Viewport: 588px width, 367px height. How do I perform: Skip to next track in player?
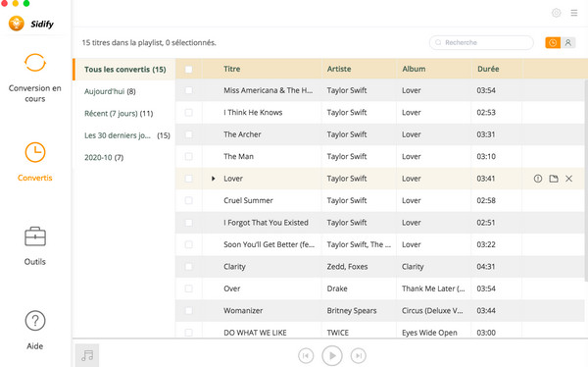click(359, 355)
